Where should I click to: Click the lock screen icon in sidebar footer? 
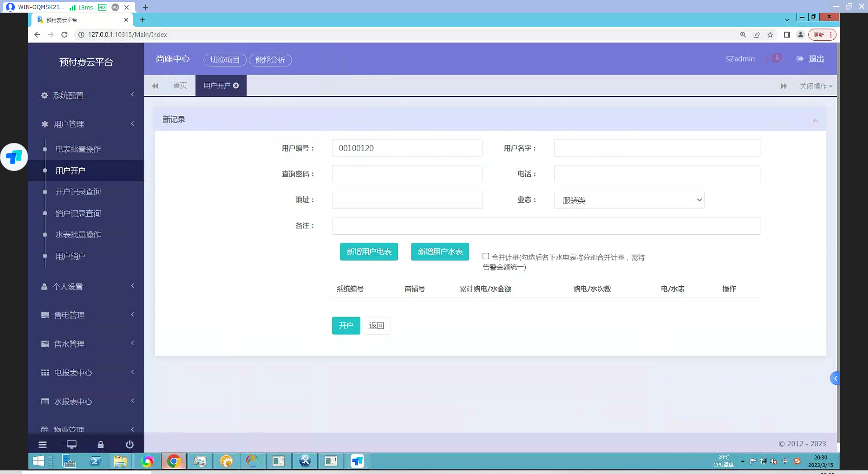[x=100, y=445]
